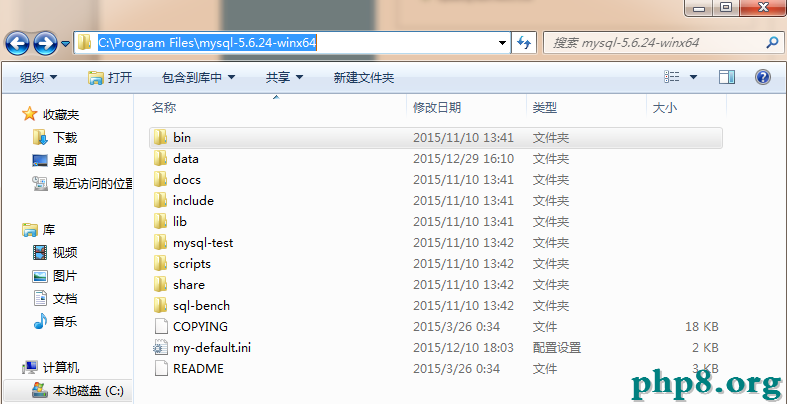Select the my-default.ini file icon

pos(161,348)
